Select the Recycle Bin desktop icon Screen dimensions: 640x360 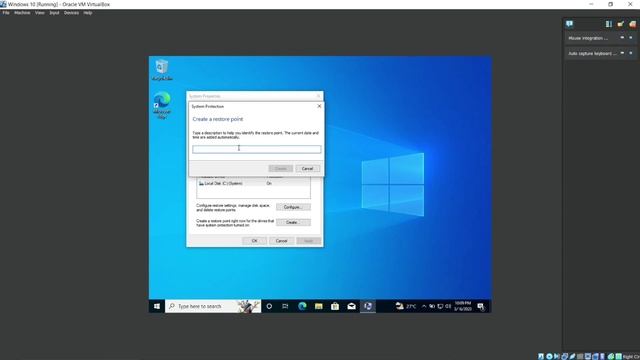click(162, 70)
